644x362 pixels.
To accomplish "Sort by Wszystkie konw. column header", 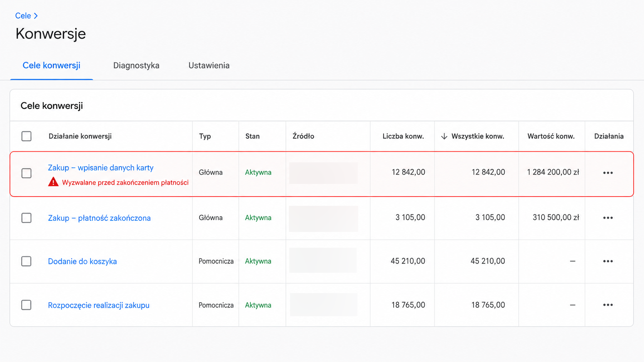I will (478, 136).
